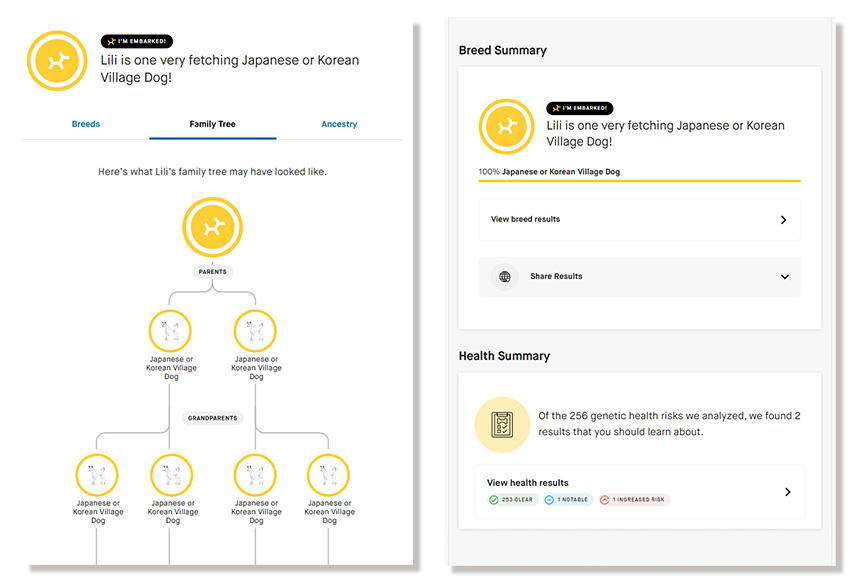Click the Breed Summary yellow dog avatar
The width and height of the screenshot is (860, 588).
point(506,126)
